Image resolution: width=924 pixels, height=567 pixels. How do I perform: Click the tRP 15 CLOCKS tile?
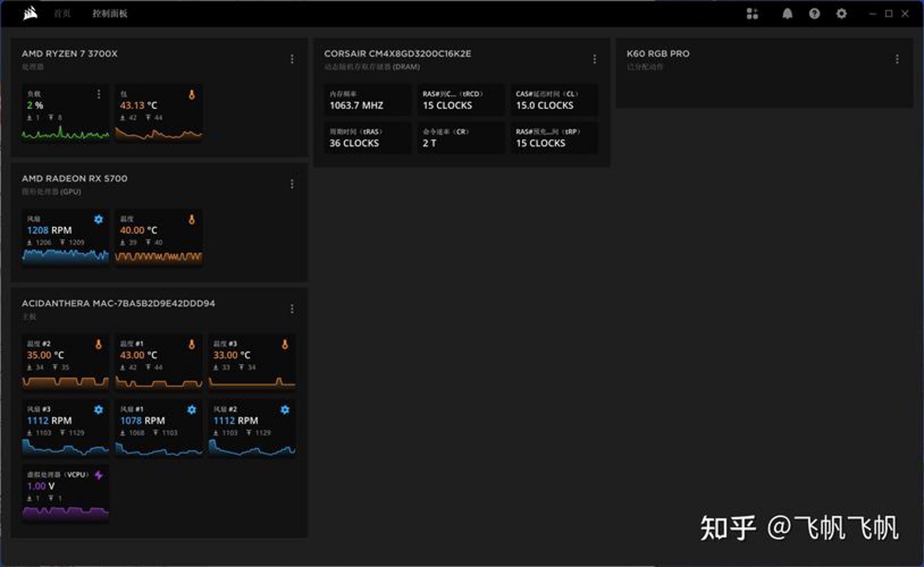pyautogui.click(x=554, y=138)
